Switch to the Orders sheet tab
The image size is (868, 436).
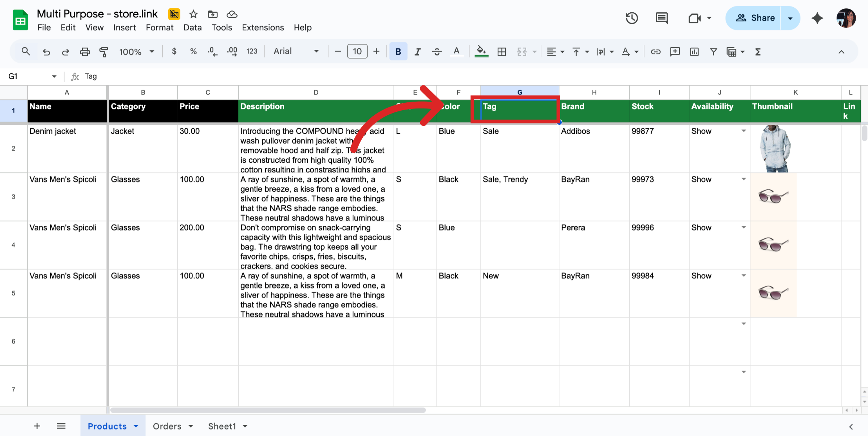click(x=167, y=426)
